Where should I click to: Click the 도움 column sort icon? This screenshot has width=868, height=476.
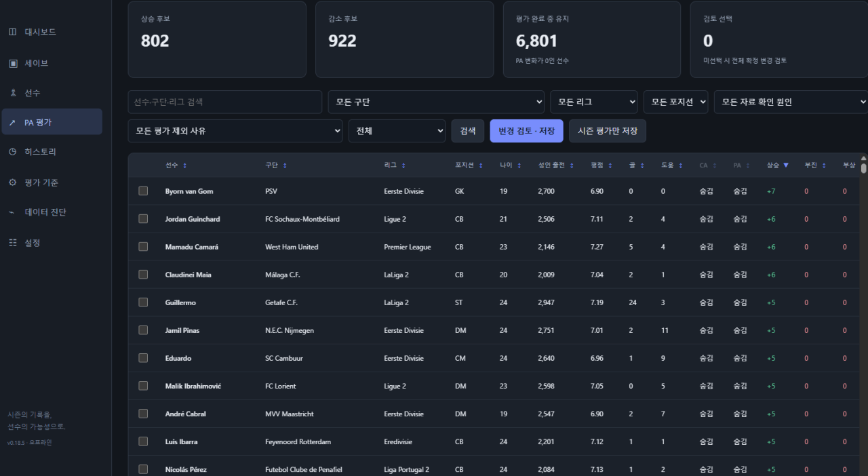(681, 165)
